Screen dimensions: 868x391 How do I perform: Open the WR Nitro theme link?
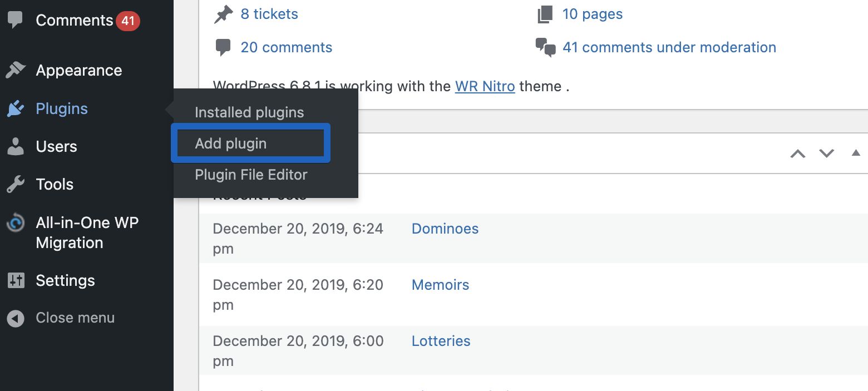pyautogui.click(x=485, y=87)
